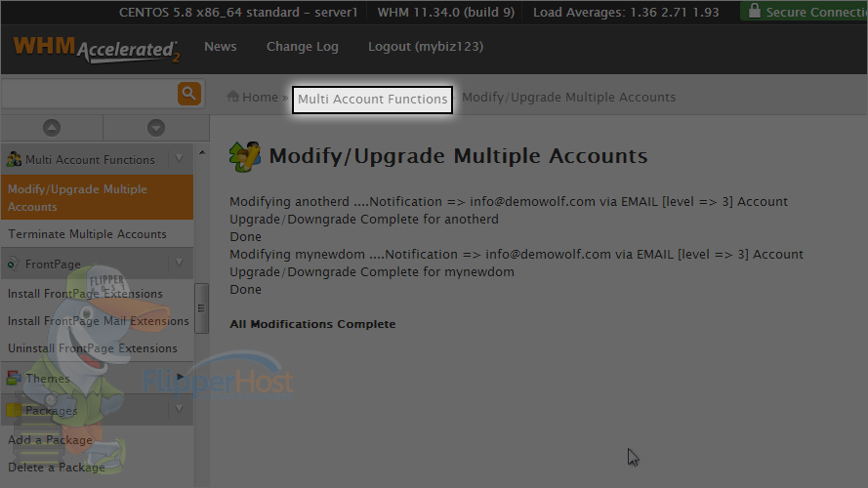Click 'Load Averages: 1.36 2.71 1.93' text

[x=626, y=12]
